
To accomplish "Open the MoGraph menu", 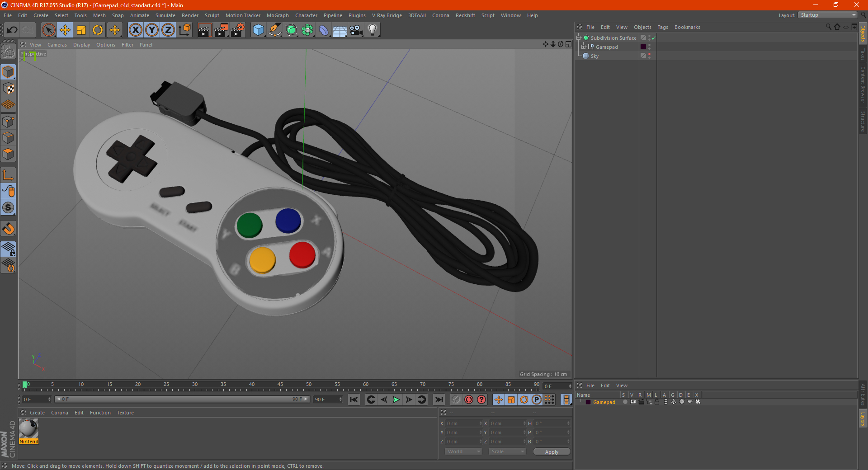I will [278, 15].
